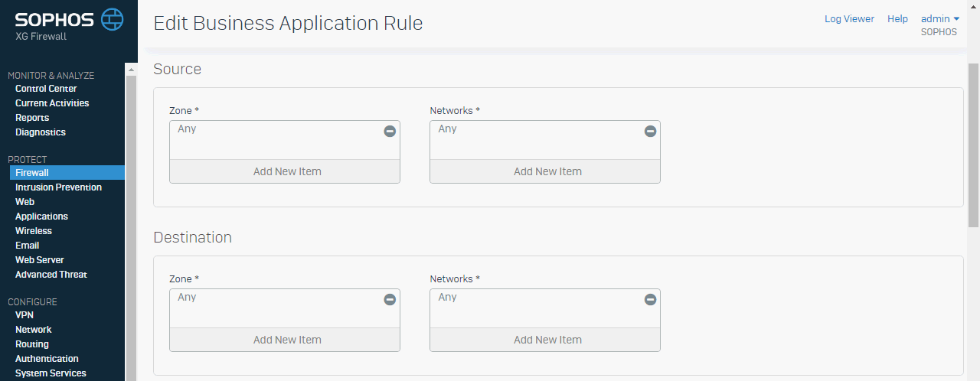Click the Sophos globe logo icon
980x381 pixels.
point(112,19)
